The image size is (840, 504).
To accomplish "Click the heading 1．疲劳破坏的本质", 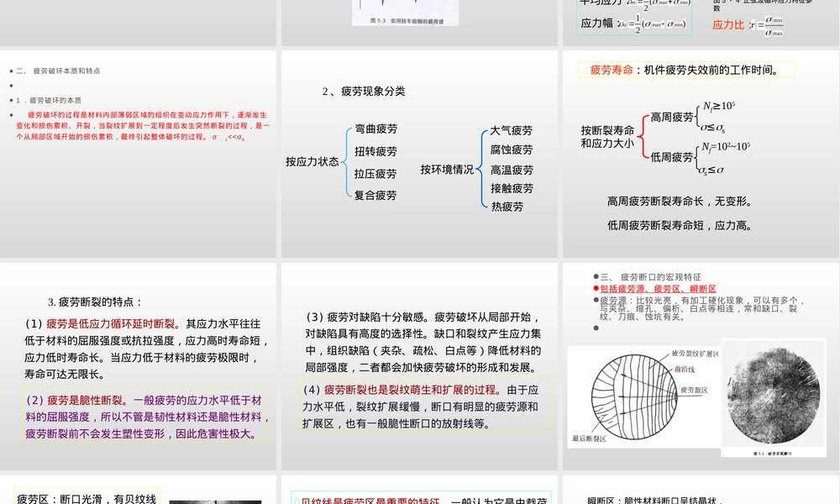I will (49, 100).
